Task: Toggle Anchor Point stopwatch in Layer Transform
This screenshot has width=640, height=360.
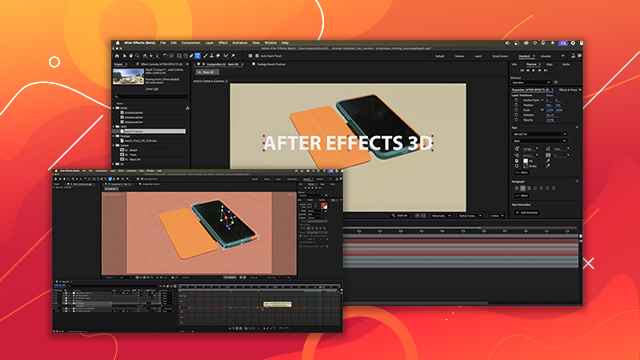Action: [516, 100]
